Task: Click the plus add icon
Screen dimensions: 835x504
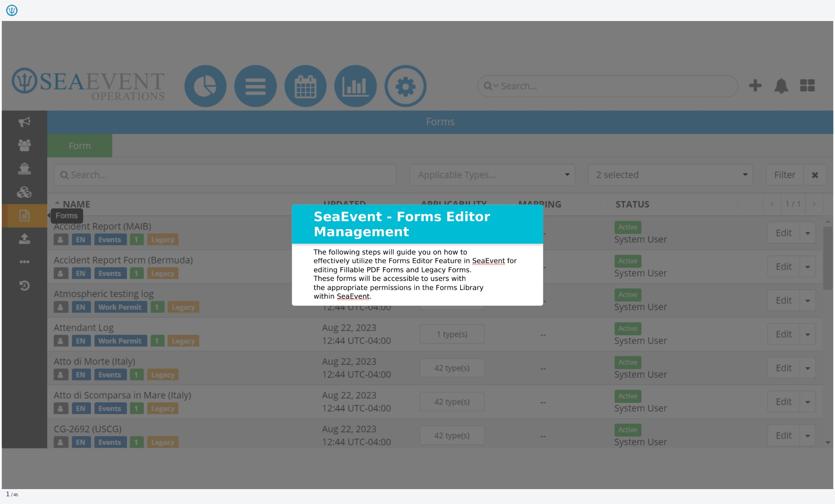Action: (x=755, y=85)
